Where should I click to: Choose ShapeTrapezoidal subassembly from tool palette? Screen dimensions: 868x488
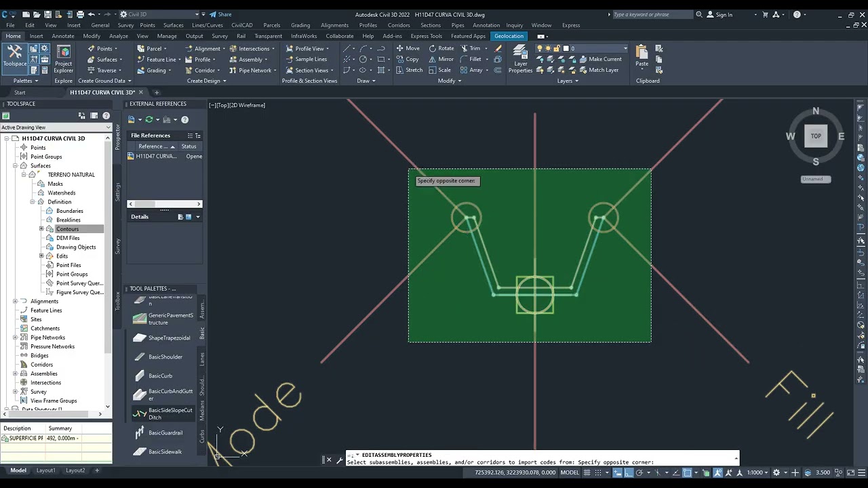[x=161, y=338]
